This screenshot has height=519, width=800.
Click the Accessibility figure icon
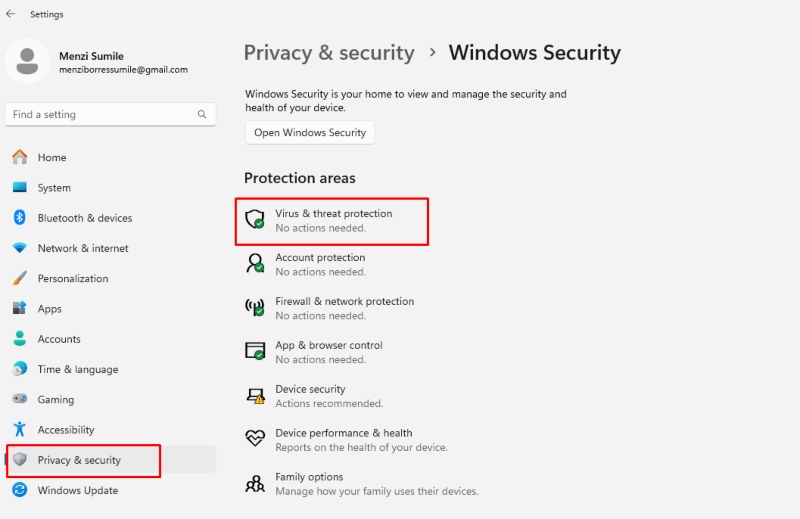20,429
